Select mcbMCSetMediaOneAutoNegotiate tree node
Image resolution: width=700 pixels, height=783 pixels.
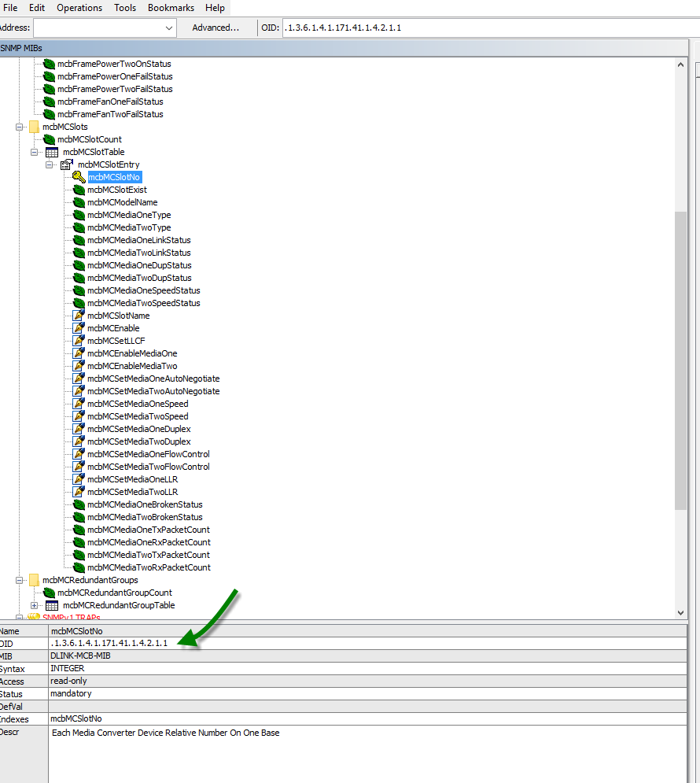pos(153,379)
